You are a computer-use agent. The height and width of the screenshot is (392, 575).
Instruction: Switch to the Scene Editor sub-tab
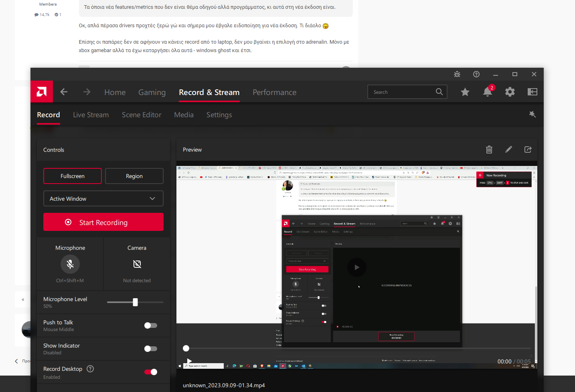click(x=142, y=115)
